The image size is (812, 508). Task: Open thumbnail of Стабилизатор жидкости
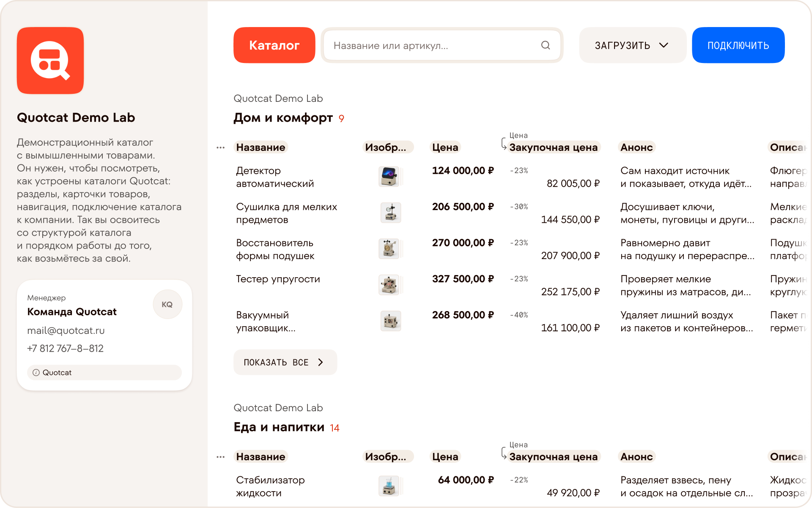(x=389, y=486)
